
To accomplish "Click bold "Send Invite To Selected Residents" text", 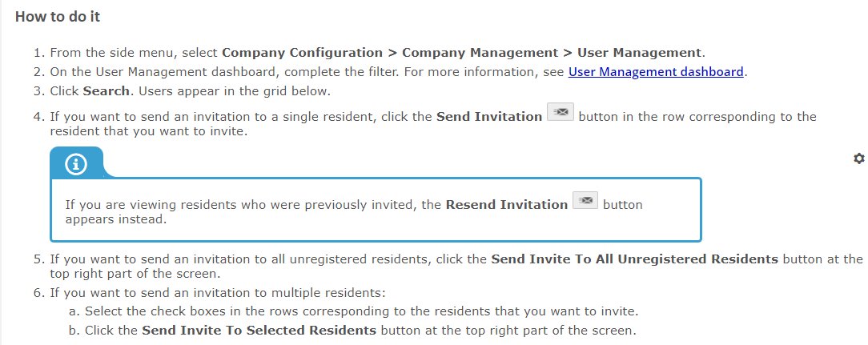I will (x=259, y=330).
